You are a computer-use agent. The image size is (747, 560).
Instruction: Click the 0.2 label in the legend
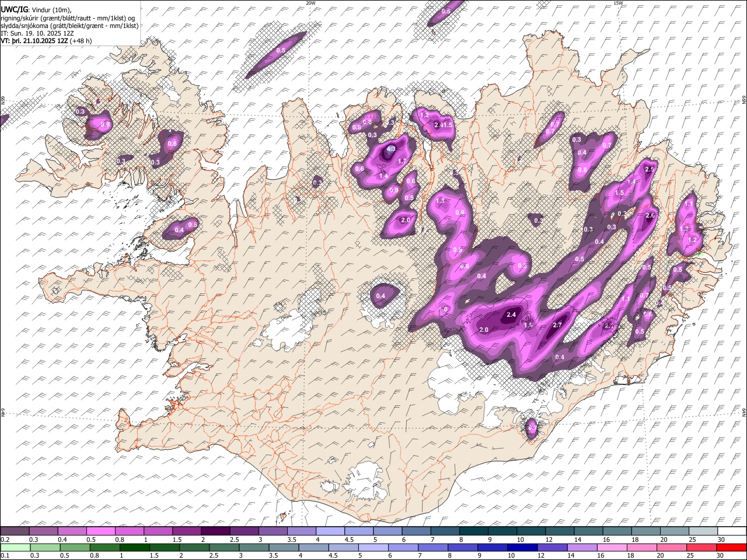coord(5,540)
